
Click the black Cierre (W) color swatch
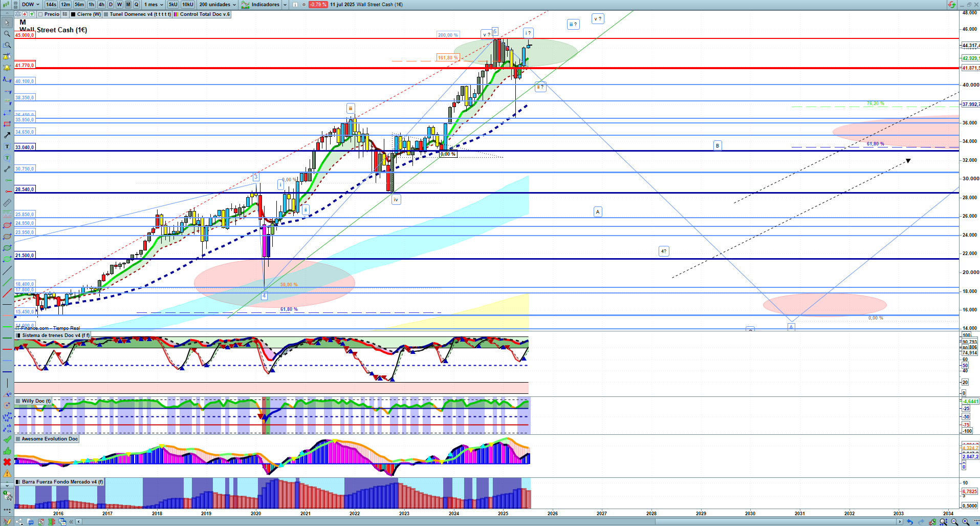[74, 14]
